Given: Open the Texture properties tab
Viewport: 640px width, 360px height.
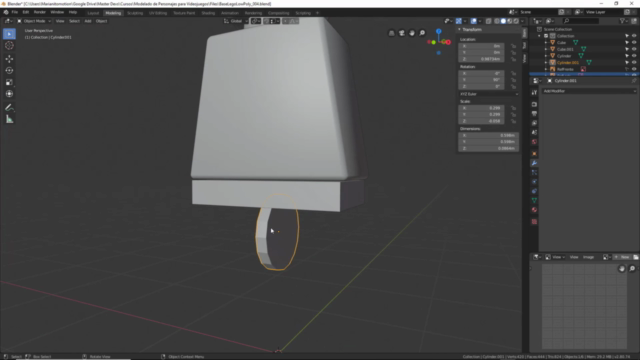Looking at the screenshot, I should click(x=534, y=222).
